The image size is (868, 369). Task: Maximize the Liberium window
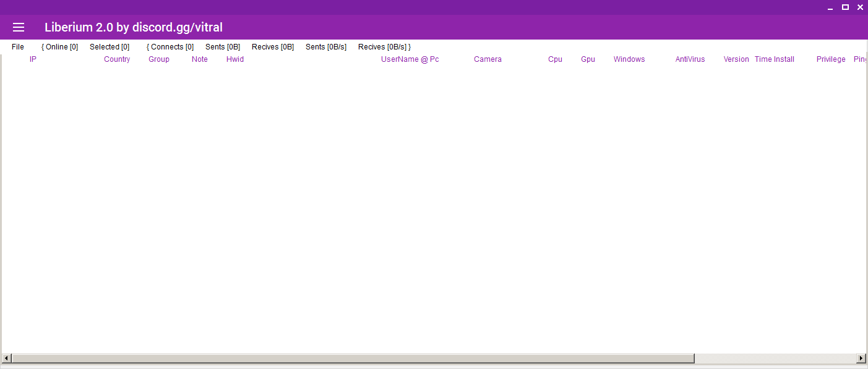(845, 7)
